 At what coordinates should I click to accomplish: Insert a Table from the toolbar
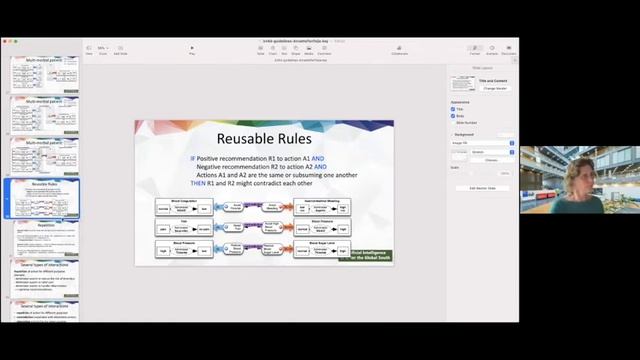260,48
